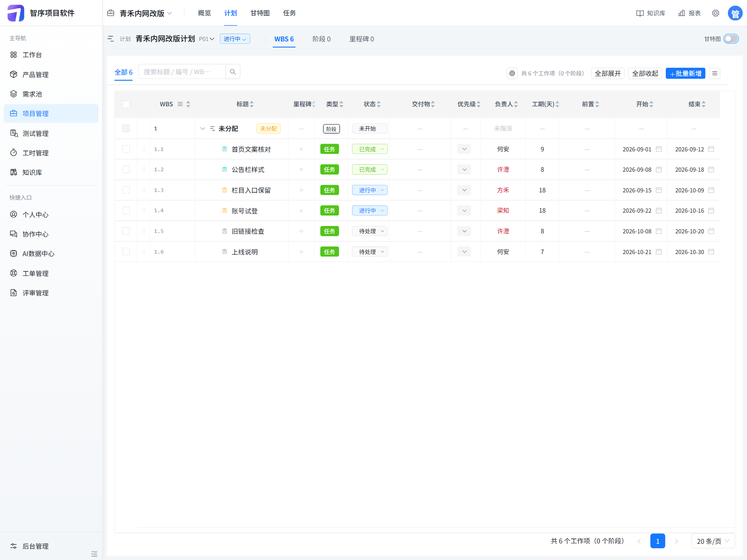Image resolution: width=747 pixels, height=560 pixels.
Task: Click 全部展开 button
Action: pos(608,73)
